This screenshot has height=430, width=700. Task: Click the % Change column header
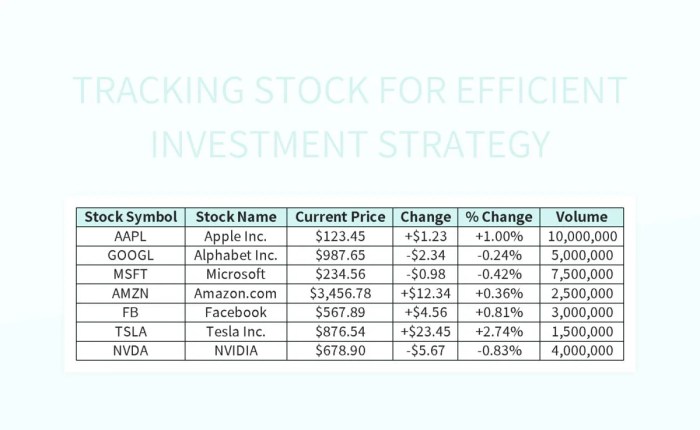(498, 217)
